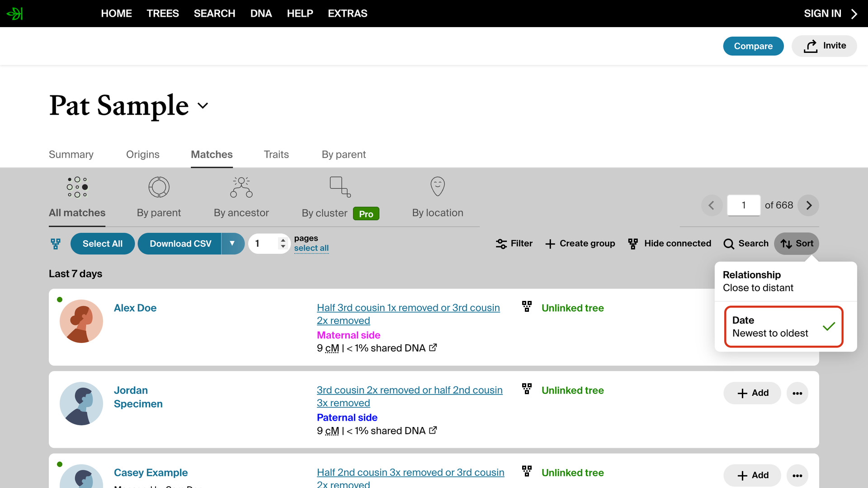The image size is (868, 488).
Task: Click the tree icon next to Jordan Specimen's Unlinked tree
Action: 527,389
